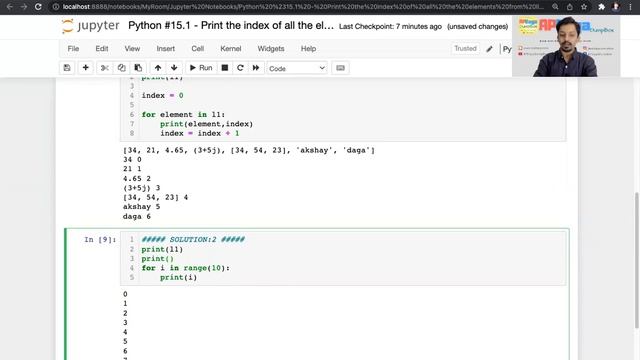Click 'index = index + 1' line
640x360 pixels.
pos(200,133)
